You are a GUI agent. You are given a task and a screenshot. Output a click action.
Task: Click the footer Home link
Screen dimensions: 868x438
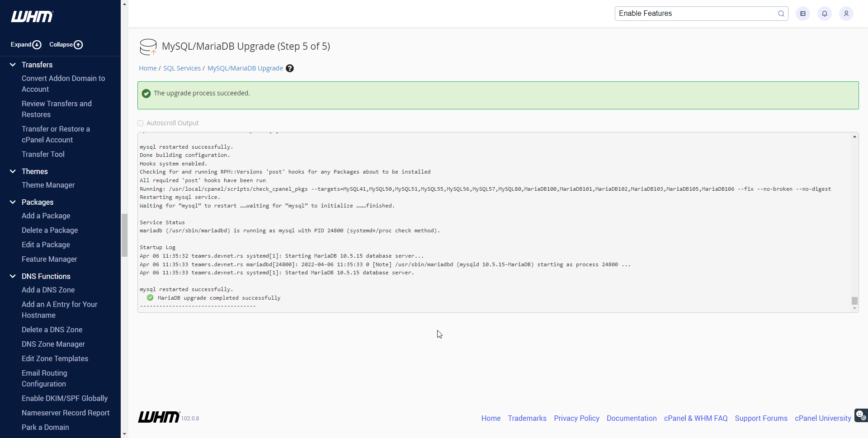click(491, 418)
